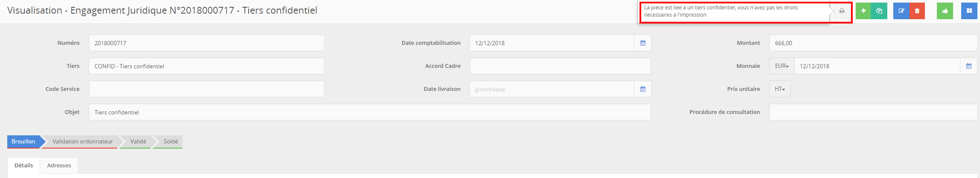Select the Soldé workflow step
This screenshot has width=980, height=178.
(170, 142)
